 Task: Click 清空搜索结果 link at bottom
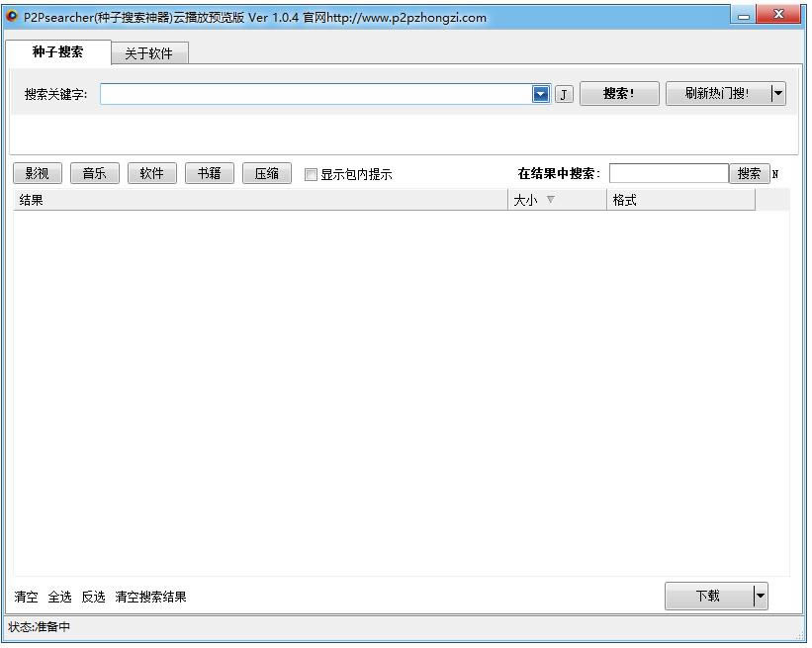tap(150, 597)
